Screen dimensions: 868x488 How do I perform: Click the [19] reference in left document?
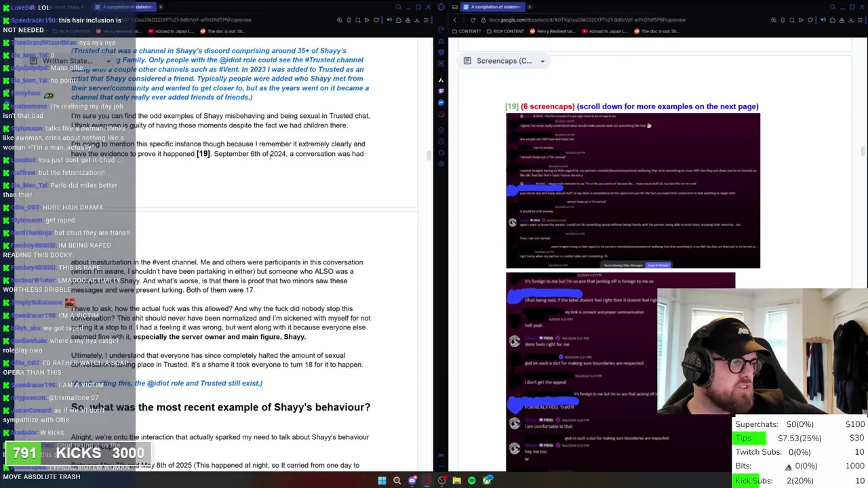pos(203,154)
